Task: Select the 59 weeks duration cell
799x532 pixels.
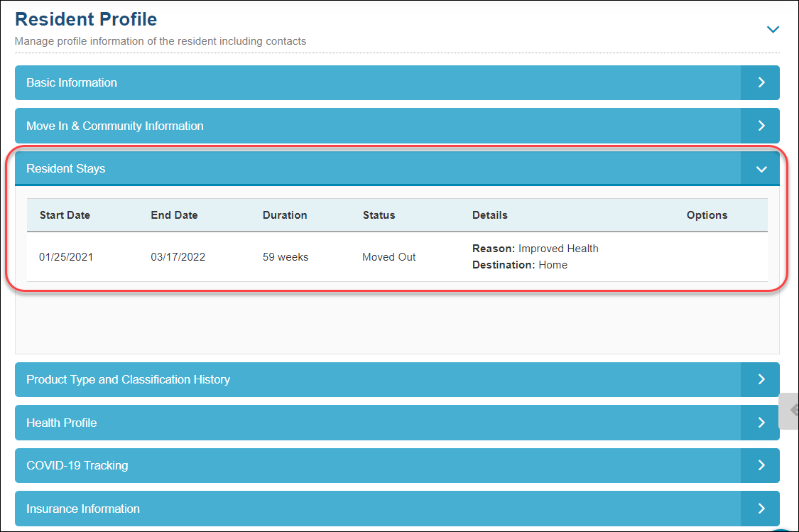Action: click(286, 257)
